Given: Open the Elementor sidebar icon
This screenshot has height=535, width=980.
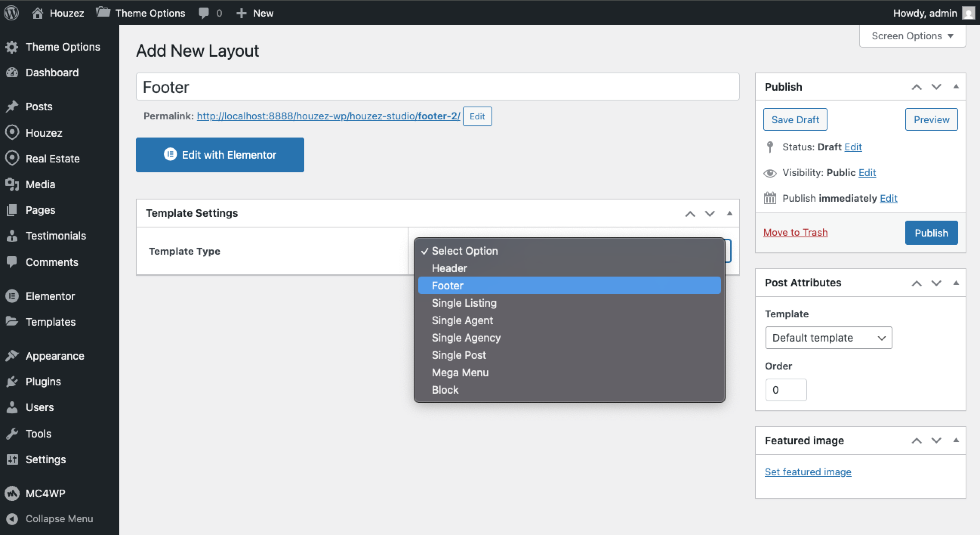Looking at the screenshot, I should click(12, 296).
